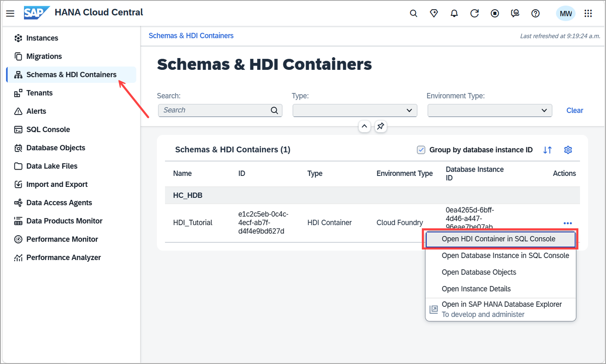Open the MW user avatar
This screenshot has height=364, width=606.
(566, 13)
